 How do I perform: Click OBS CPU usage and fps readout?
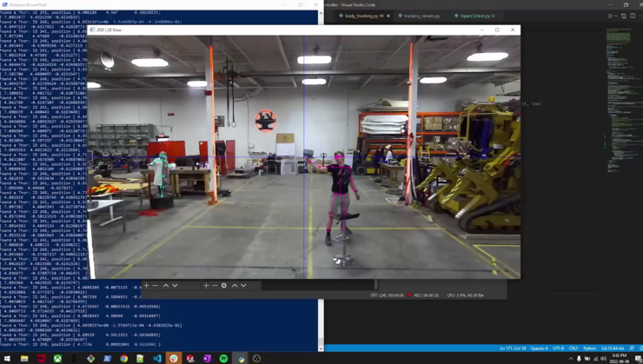465,295
